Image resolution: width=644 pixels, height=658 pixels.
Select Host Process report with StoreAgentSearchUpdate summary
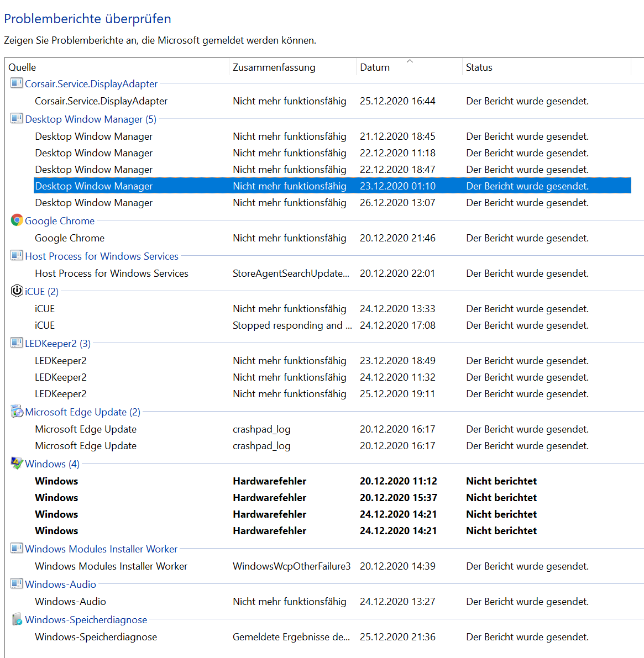[332, 273]
